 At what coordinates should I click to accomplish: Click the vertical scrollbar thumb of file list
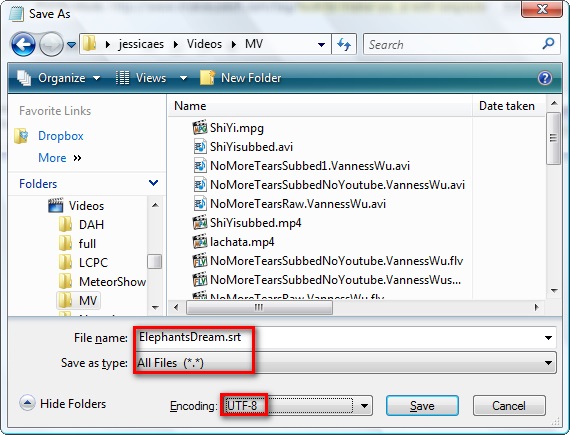coord(554,138)
